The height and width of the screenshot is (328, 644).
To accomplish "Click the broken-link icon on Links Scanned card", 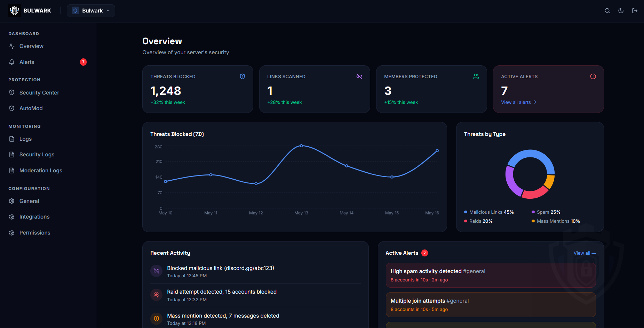I will pos(359,76).
